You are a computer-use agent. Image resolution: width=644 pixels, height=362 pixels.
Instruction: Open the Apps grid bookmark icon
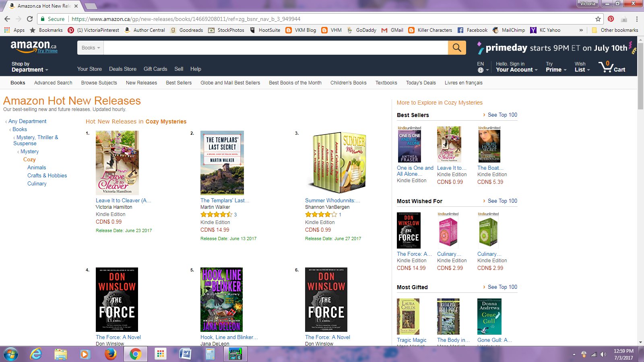pyautogui.click(x=7, y=30)
